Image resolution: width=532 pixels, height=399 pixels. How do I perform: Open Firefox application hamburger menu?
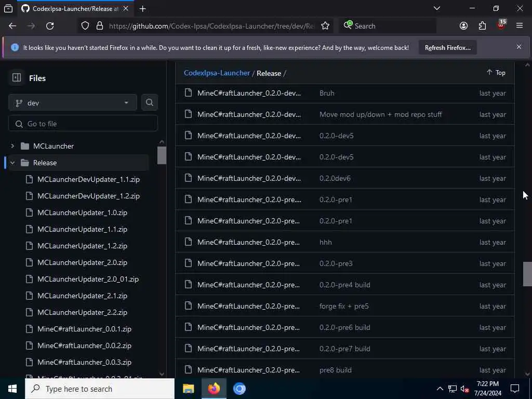coord(520,26)
